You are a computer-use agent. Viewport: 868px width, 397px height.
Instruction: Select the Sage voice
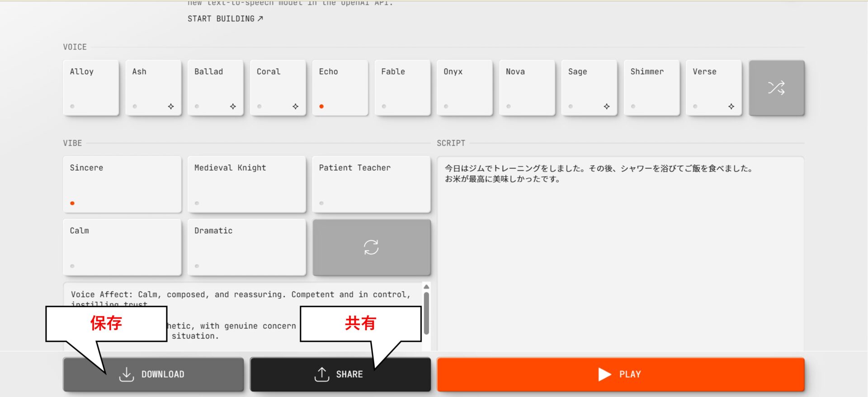tap(590, 88)
